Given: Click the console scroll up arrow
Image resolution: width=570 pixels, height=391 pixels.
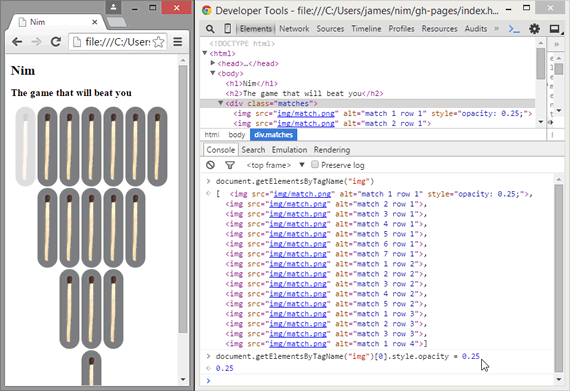Looking at the screenshot, I should click(x=558, y=179).
